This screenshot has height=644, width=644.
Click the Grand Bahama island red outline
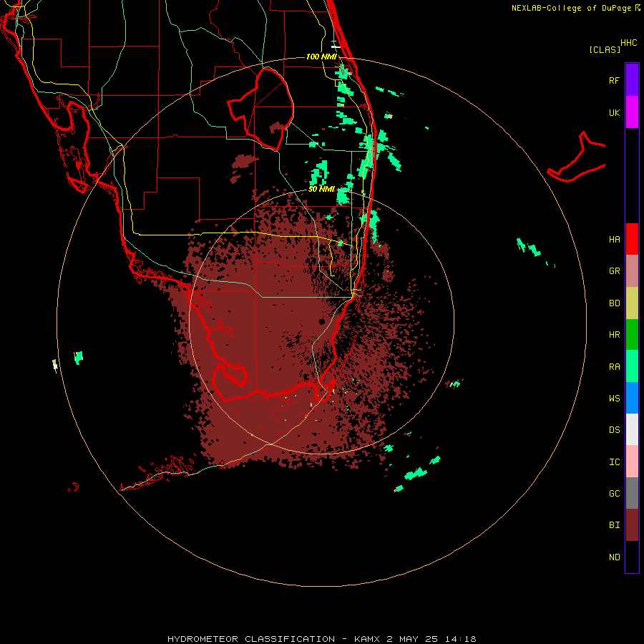pos(577,157)
